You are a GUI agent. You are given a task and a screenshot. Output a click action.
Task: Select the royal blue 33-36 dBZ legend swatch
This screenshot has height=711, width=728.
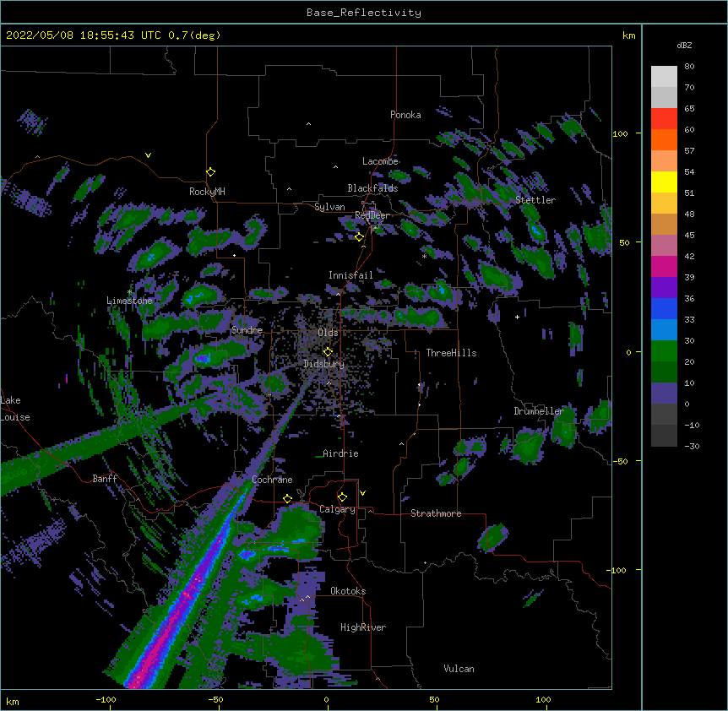pos(664,308)
